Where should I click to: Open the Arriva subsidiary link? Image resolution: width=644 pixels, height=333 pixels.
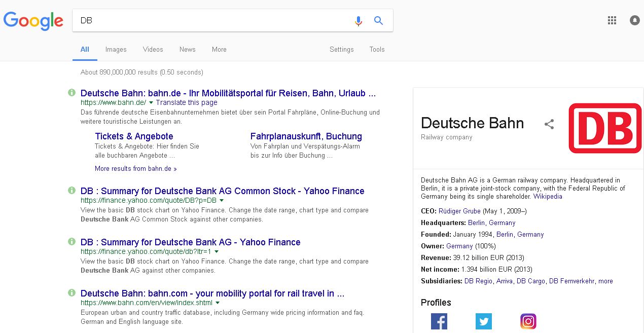(505, 281)
